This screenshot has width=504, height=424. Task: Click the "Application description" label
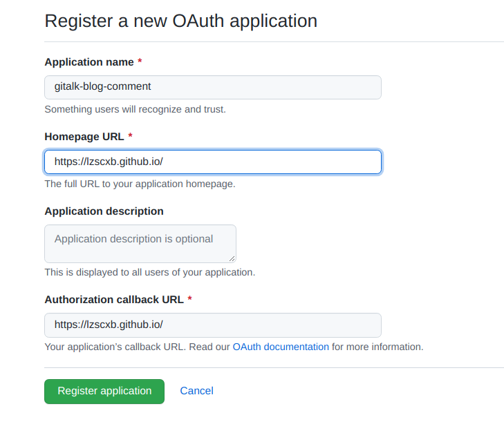coord(104,211)
